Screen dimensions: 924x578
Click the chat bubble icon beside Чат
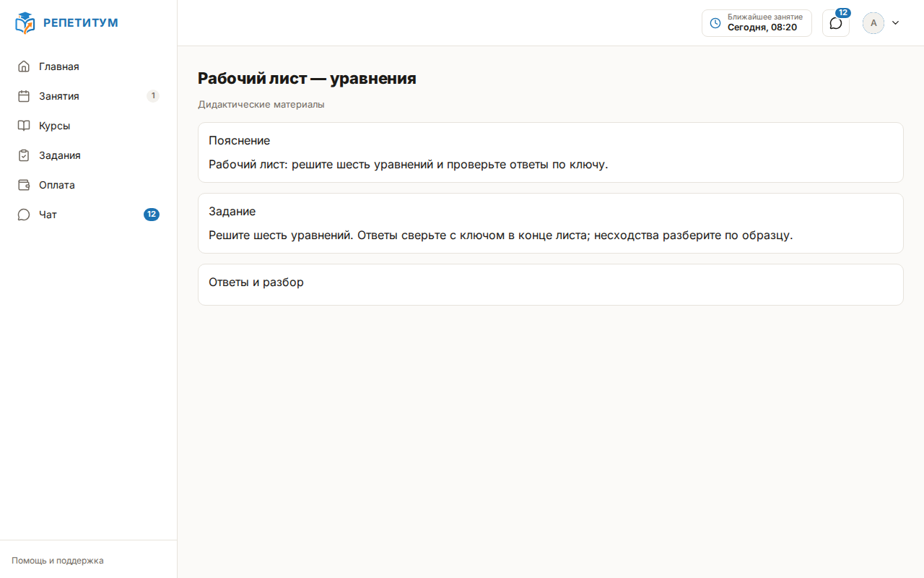[x=24, y=215]
